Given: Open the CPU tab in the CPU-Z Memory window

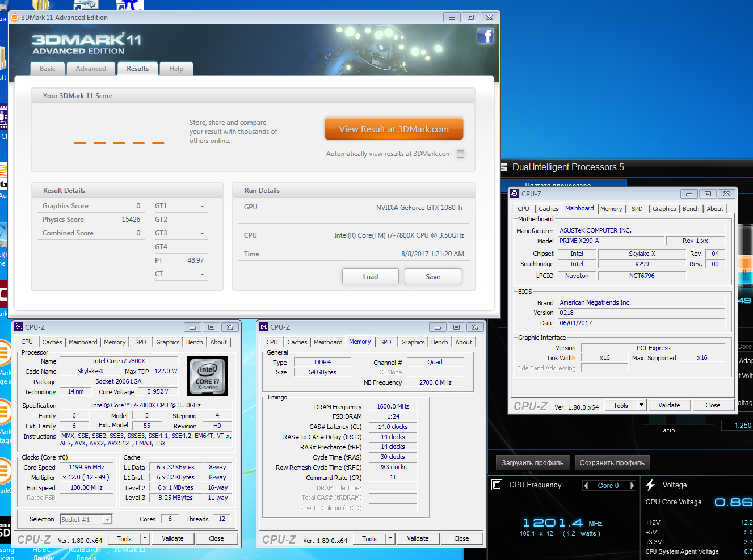Looking at the screenshot, I should (x=272, y=342).
